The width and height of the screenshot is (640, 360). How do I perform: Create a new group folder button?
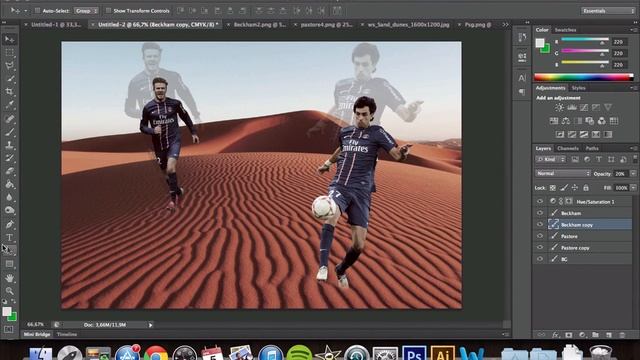click(x=596, y=335)
